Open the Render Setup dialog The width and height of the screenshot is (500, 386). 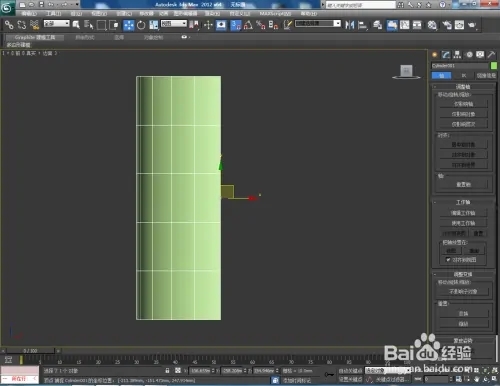pyautogui.click(x=447, y=25)
